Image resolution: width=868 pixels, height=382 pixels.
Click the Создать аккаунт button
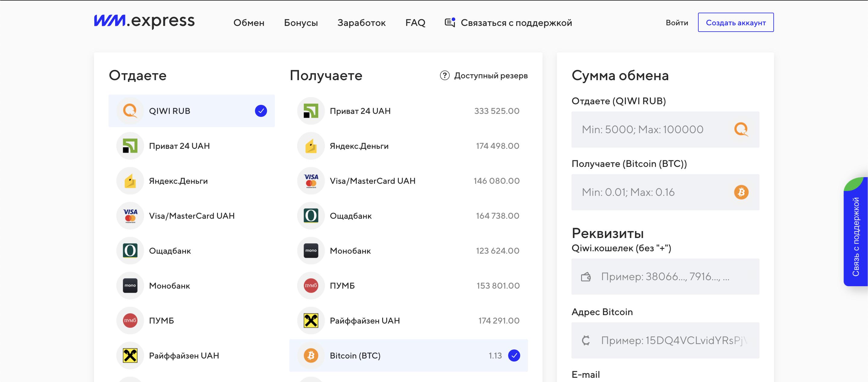736,23
